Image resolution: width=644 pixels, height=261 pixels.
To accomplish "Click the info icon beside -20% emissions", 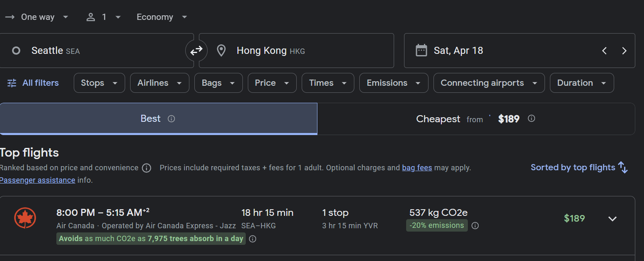I will 475,226.
